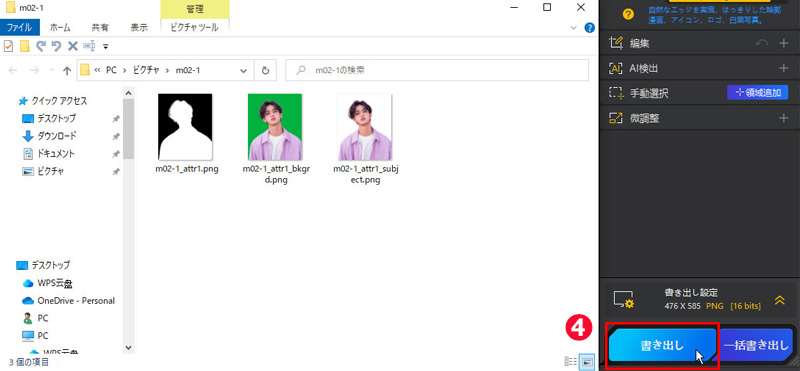The image size is (800, 371).
Task: Go back with Explorer back arrow
Action: coord(14,71)
